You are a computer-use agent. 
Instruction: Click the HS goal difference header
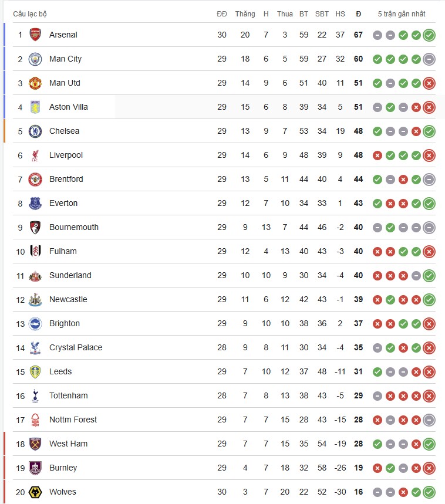(341, 13)
